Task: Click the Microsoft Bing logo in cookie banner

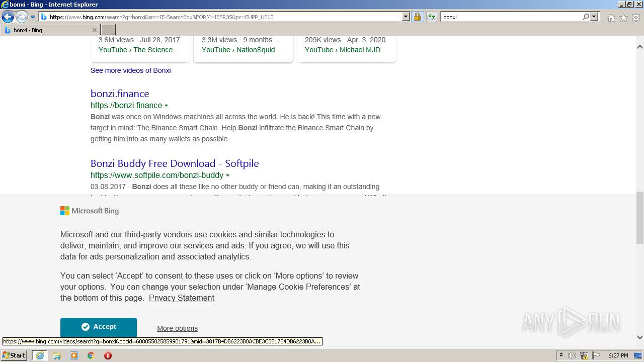Action: 90,211
